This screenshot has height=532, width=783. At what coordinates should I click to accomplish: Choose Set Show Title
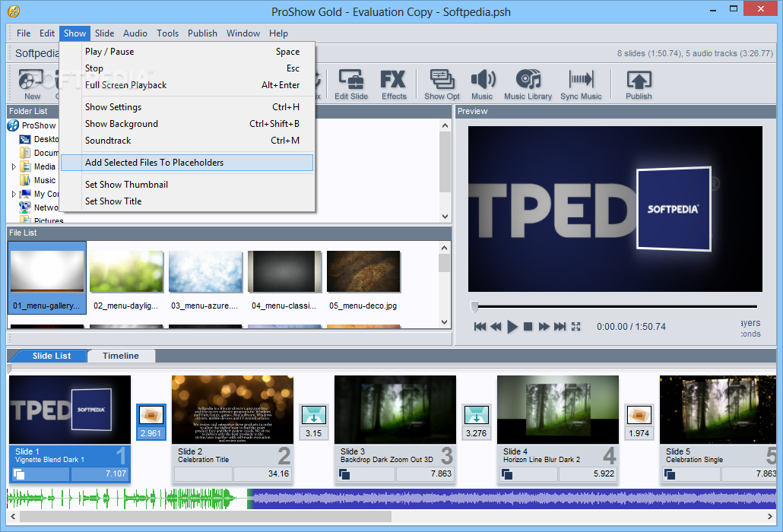click(187, 201)
